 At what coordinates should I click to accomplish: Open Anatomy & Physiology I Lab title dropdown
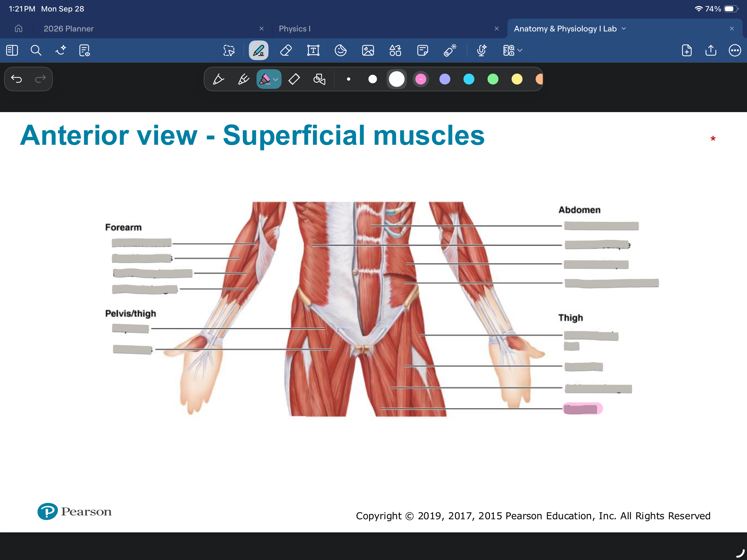coord(623,29)
